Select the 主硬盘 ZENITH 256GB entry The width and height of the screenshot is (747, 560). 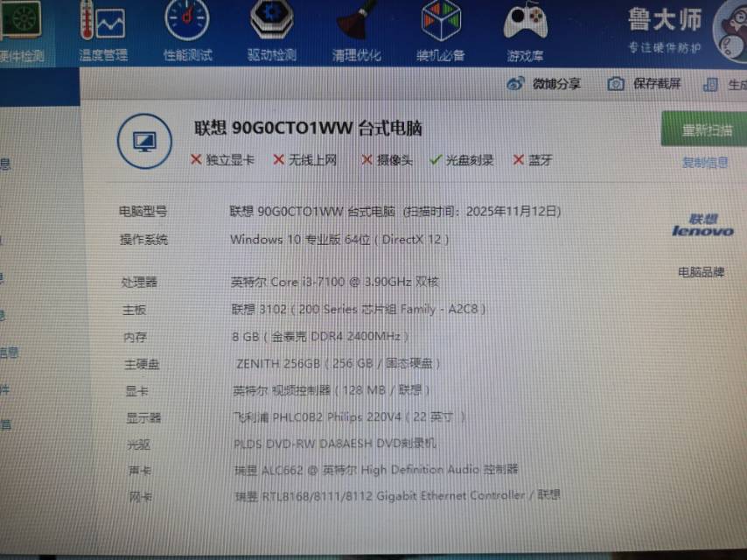[338, 363]
